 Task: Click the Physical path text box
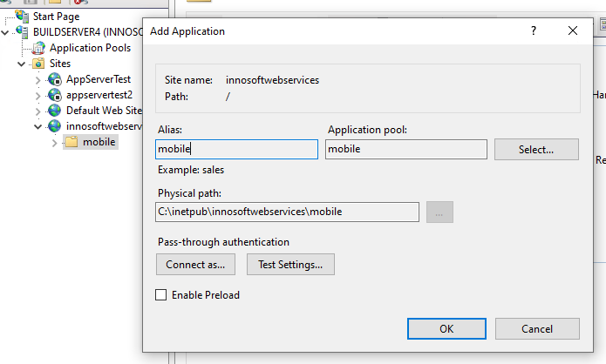287,212
